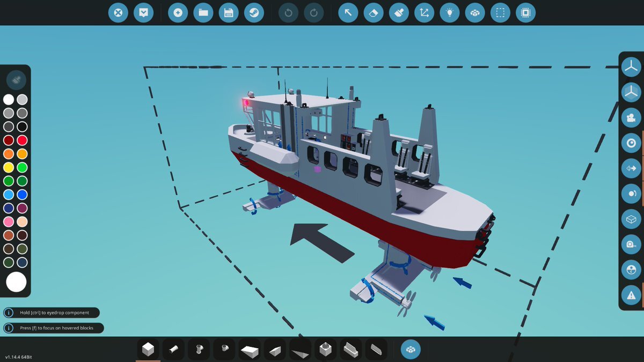This screenshot has height=362, width=644.
Task: Click the large white current color circle
Action: tap(16, 282)
